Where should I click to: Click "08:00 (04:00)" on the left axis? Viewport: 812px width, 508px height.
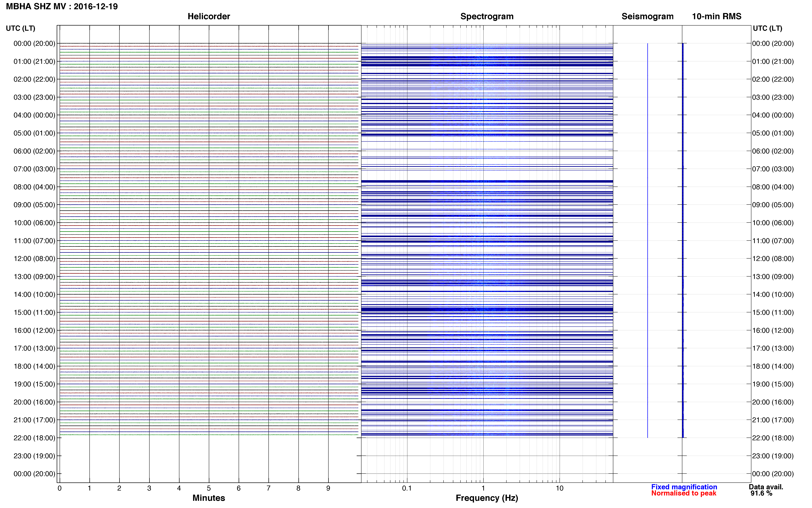[x=34, y=187]
